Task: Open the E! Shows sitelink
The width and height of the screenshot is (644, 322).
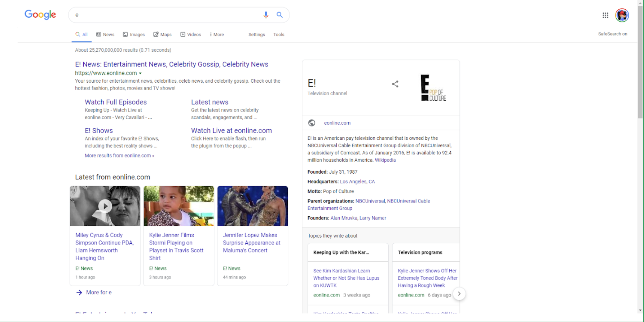Action: pos(99,130)
